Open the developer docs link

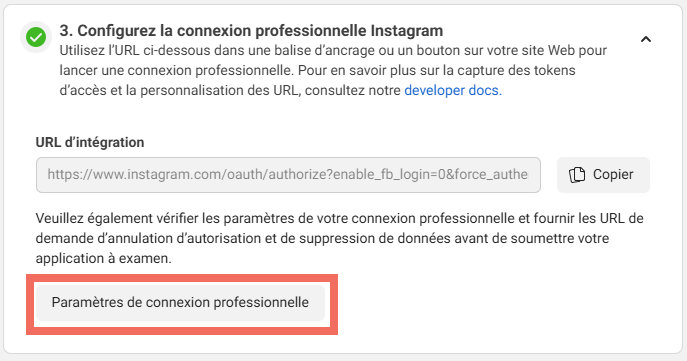coord(453,90)
